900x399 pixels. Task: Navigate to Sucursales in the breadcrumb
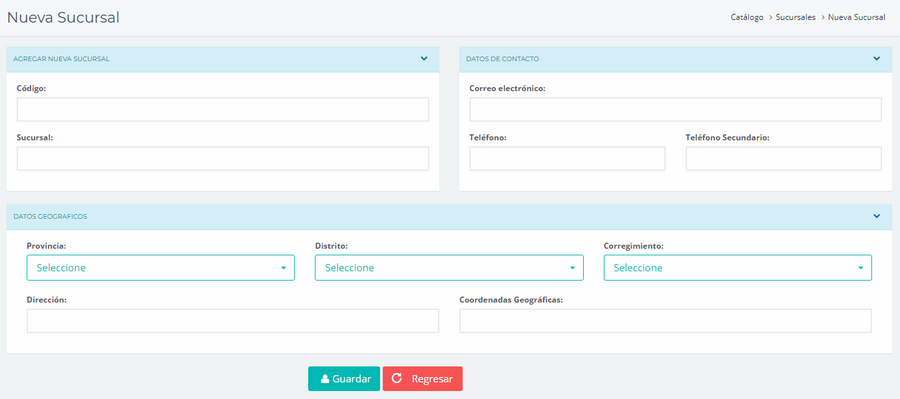click(x=796, y=18)
